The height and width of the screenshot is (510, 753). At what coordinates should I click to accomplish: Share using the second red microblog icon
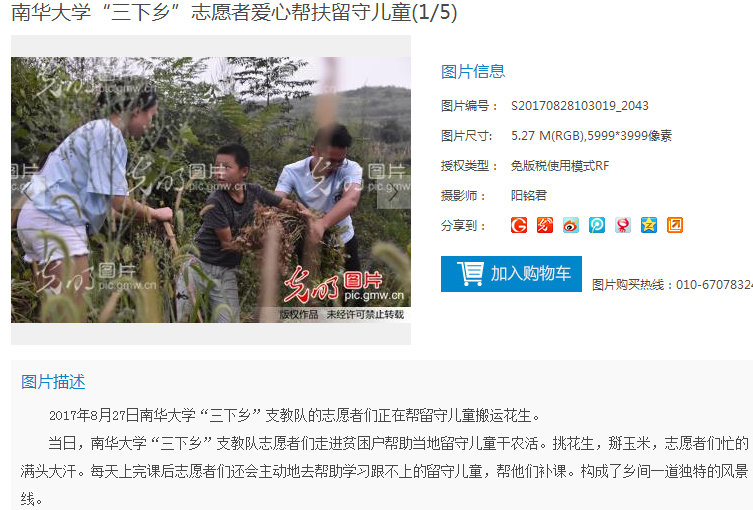click(x=545, y=225)
